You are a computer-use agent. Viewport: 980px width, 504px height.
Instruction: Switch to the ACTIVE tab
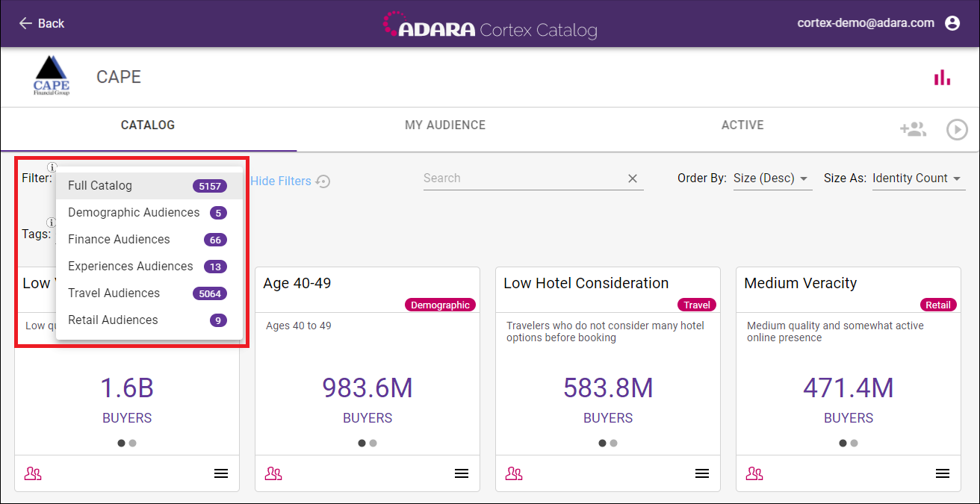[742, 125]
